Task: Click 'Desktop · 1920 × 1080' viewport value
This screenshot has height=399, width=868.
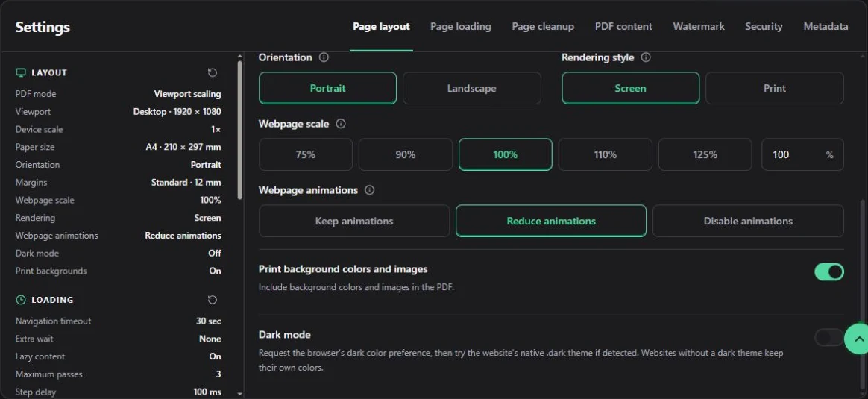Action: point(177,112)
